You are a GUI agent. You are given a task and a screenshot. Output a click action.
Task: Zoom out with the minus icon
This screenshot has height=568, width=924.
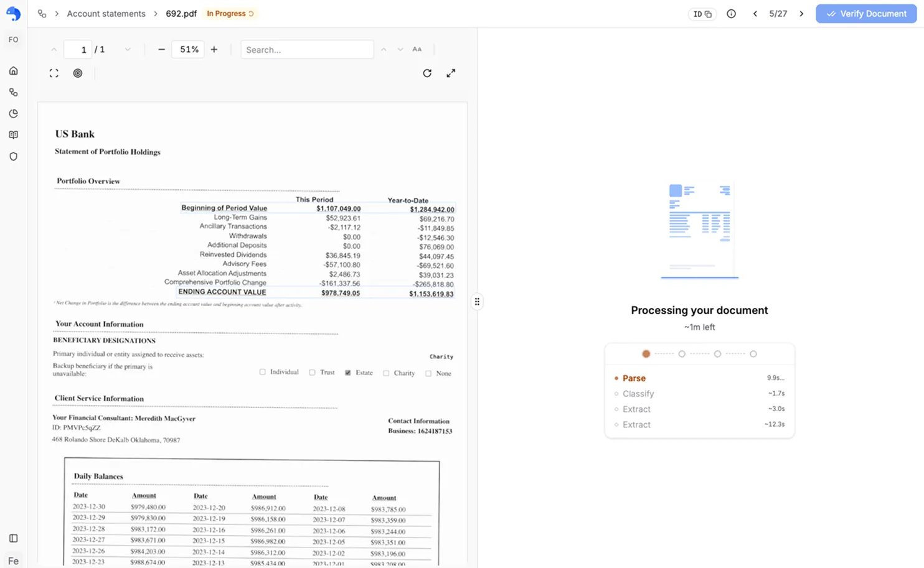[x=161, y=49]
